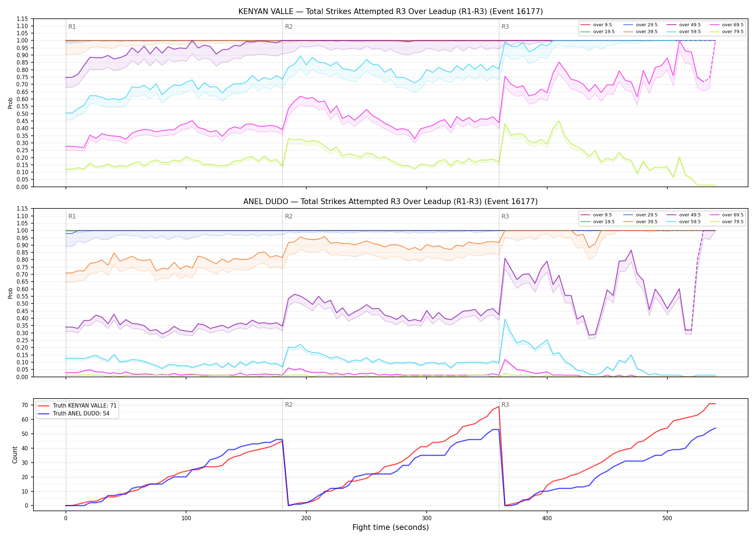This screenshot has width=756, height=540.
Task: Click 'over 19.5' label in ANEL DUDO legend
Action: 604,222
